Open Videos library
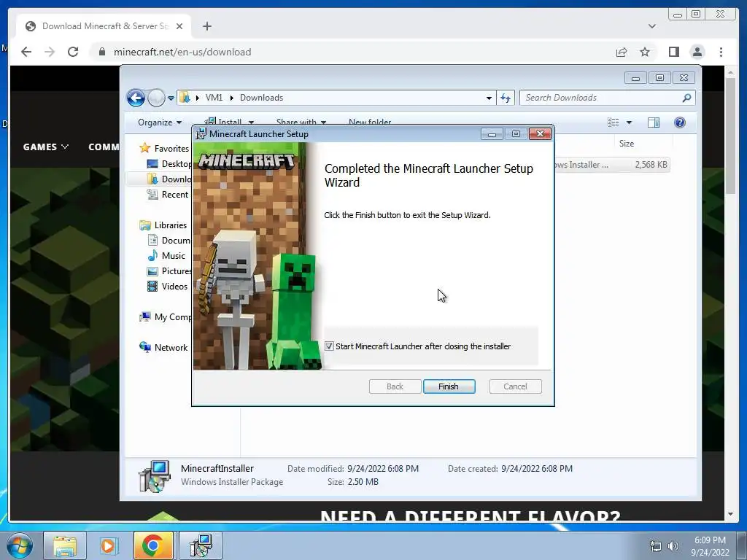The image size is (747, 560). pyautogui.click(x=167, y=286)
